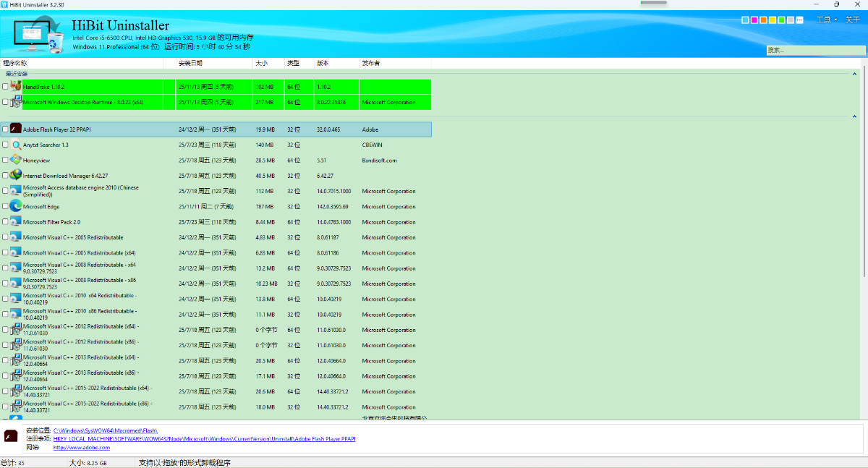This screenshot has height=468, width=868.
Task: Click the HandBrake pineapple icon
Action: (x=16, y=86)
